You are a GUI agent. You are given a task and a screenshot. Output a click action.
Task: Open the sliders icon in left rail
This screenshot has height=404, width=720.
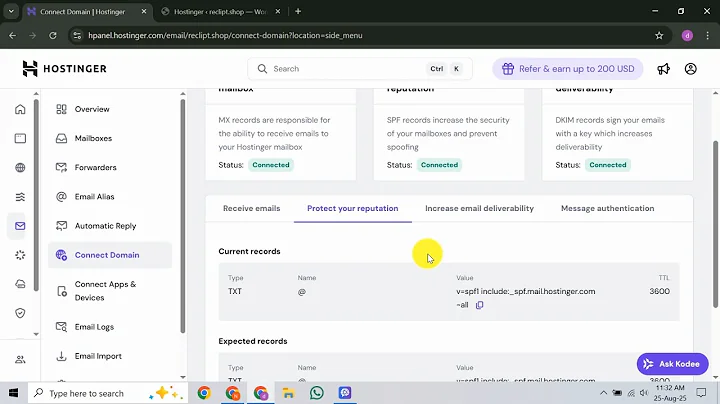[20, 197]
